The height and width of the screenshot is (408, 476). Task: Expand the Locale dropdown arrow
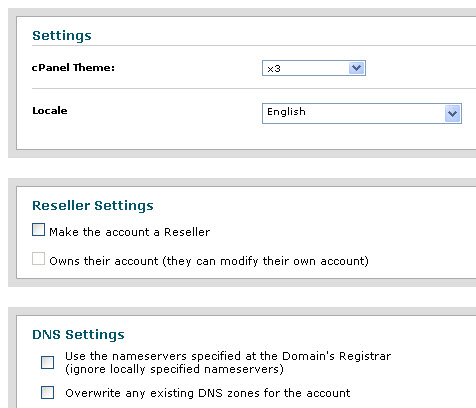pos(452,114)
